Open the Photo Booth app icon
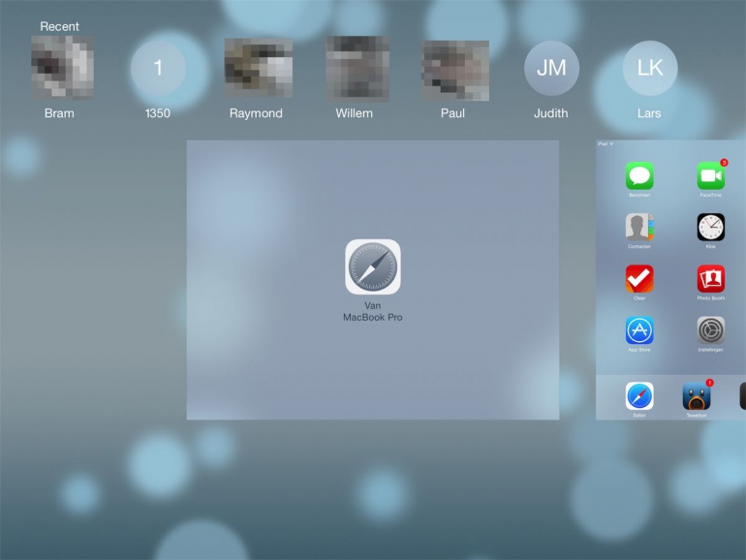 [x=710, y=279]
